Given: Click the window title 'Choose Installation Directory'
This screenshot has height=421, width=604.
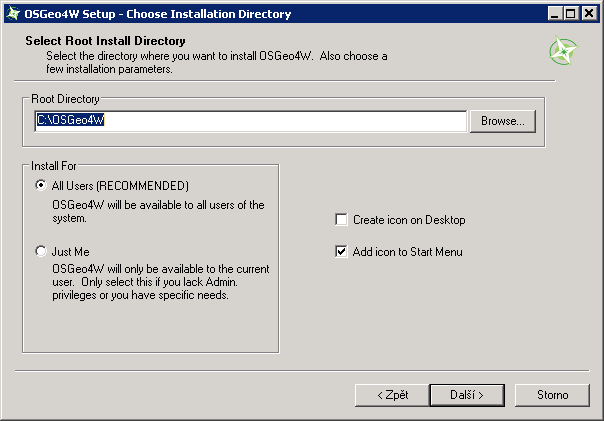Looking at the screenshot, I should click(208, 14).
